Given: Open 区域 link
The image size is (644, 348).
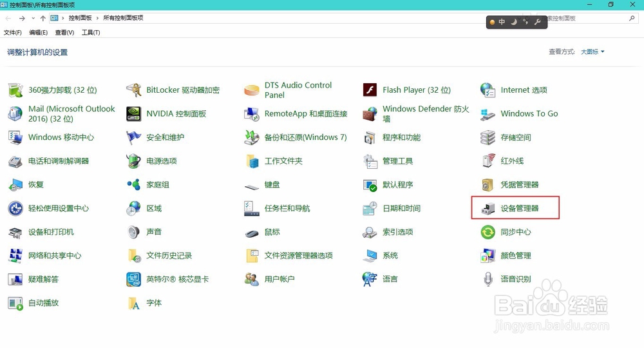Looking at the screenshot, I should pyautogui.click(x=154, y=208).
